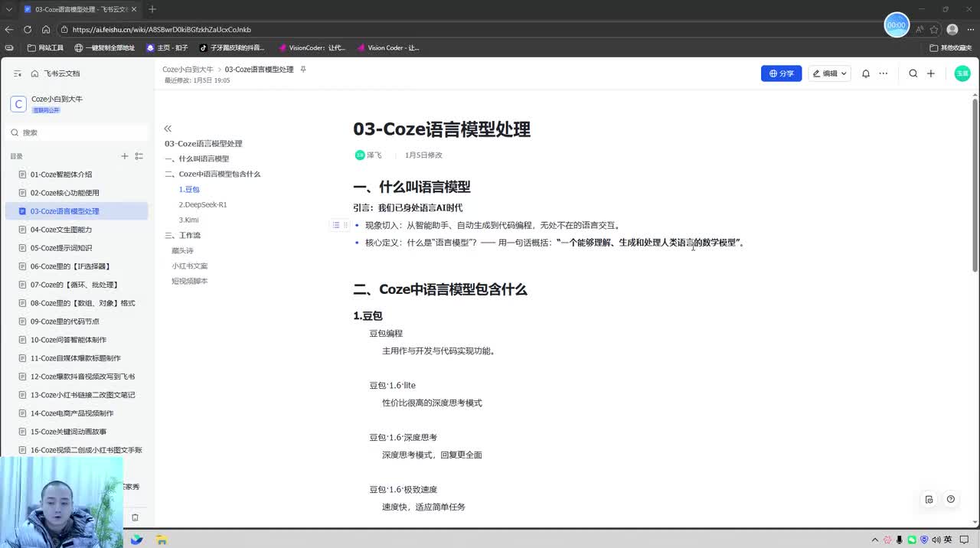
Task: Click the create new plus icon in header
Action: 931,73
